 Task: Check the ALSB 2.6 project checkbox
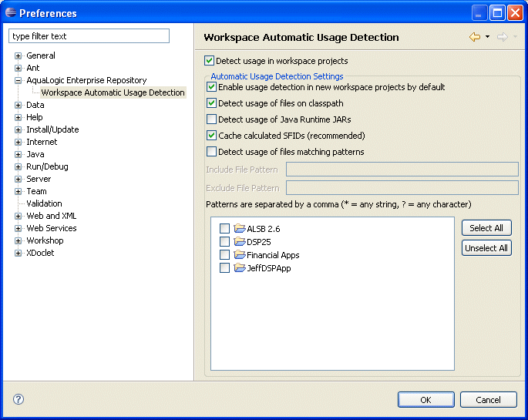coord(224,229)
